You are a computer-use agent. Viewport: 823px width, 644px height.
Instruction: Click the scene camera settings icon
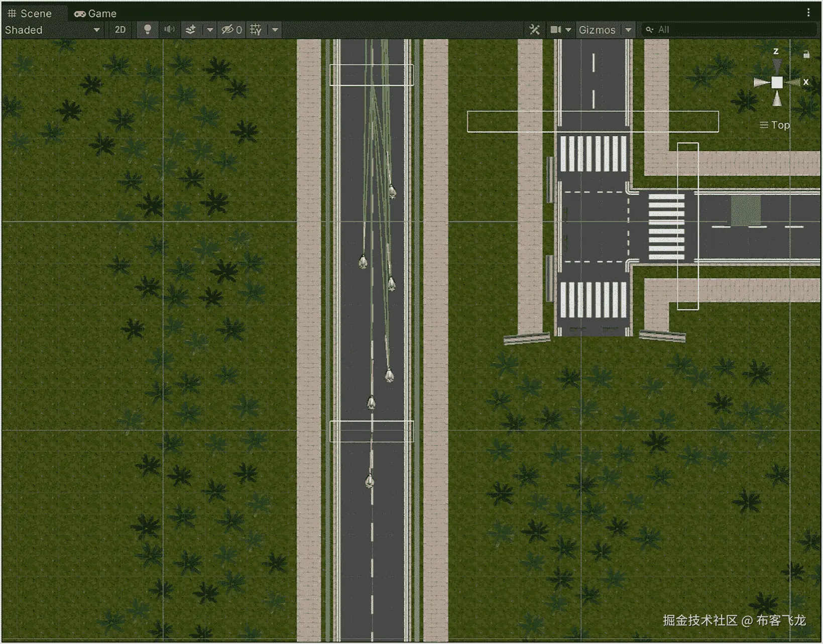[556, 30]
